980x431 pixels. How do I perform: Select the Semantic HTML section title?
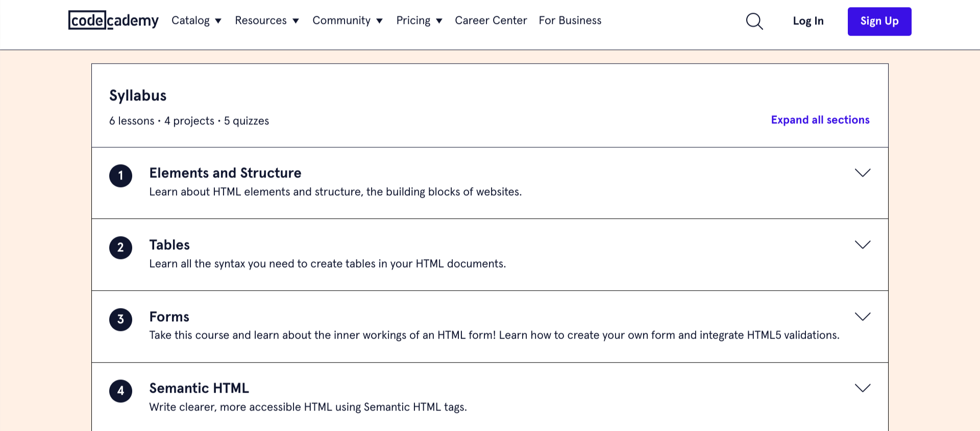click(x=199, y=388)
